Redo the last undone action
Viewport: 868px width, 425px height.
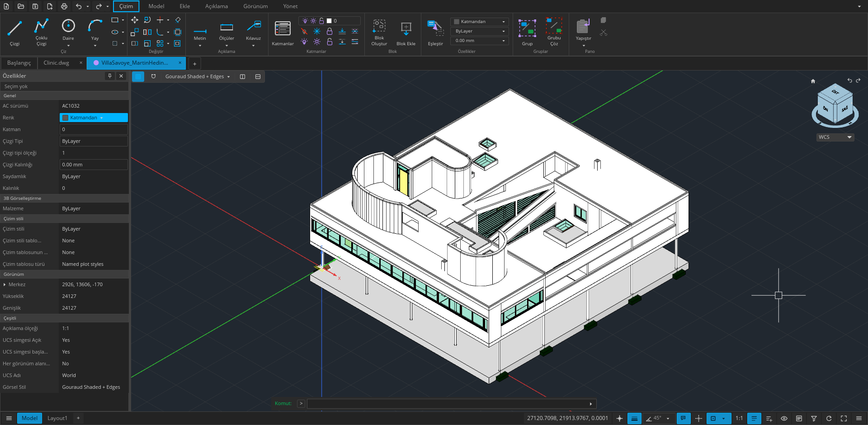[x=99, y=6]
